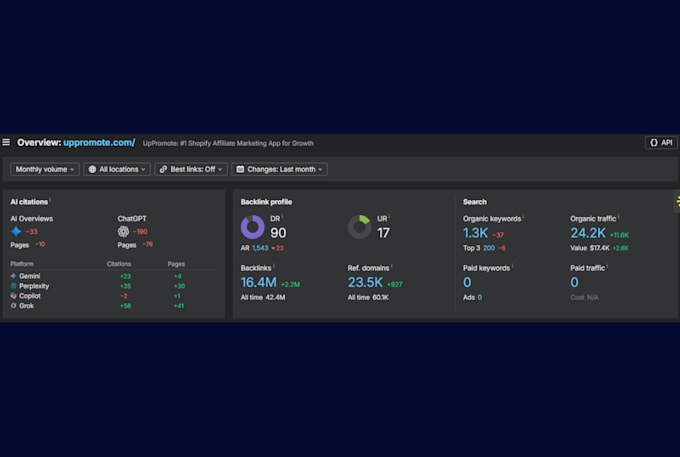The image size is (680, 457).
Task: Click the UR score 17
Action: click(x=383, y=233)
